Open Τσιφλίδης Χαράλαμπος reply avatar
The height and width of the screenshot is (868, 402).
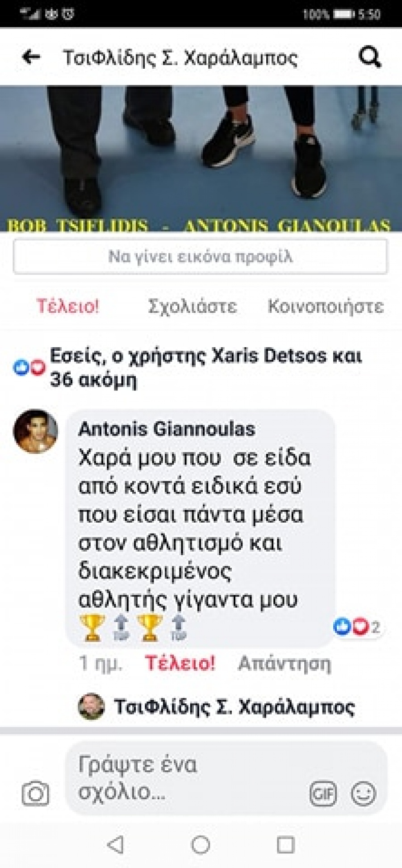click(x=91, y=706)
